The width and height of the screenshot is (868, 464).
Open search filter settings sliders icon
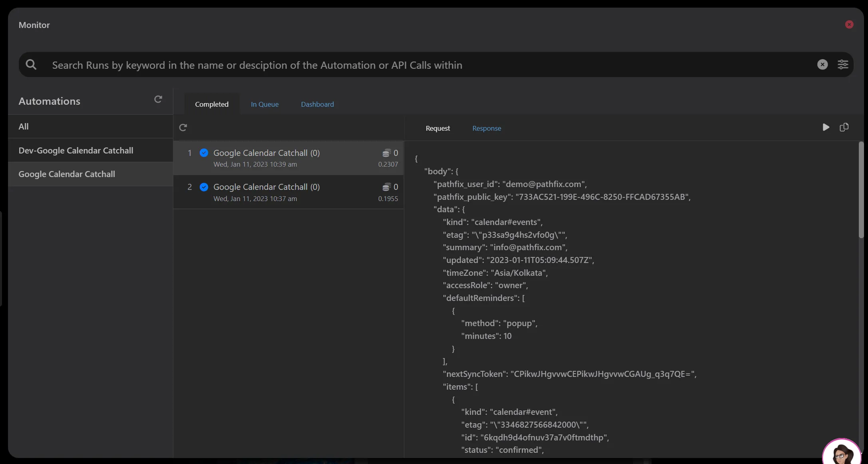(x=843, y=64)
